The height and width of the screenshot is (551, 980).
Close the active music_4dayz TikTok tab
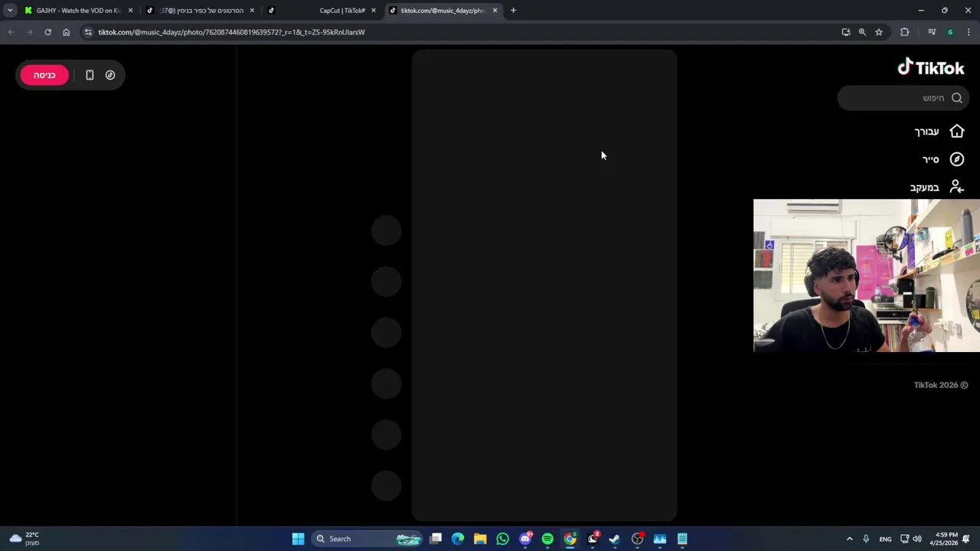tap(495, 11)
